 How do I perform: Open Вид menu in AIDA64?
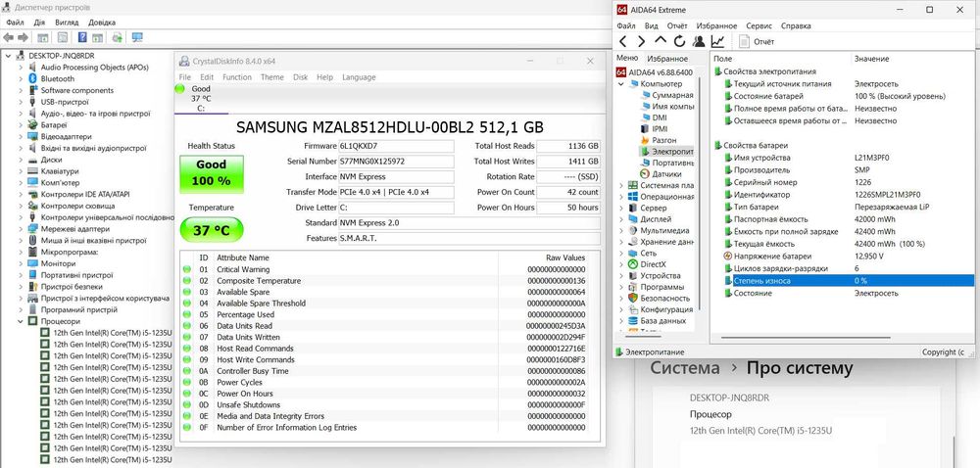(652, 26)
